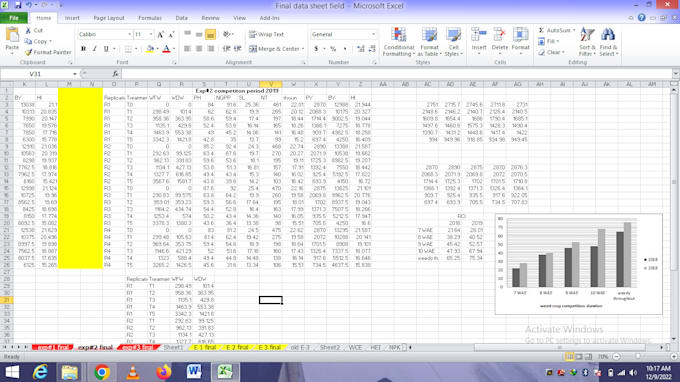This screenshot has width=680, height=382.
Task: Increase font size with Grow Font icon
Action: tap(160, 34)
